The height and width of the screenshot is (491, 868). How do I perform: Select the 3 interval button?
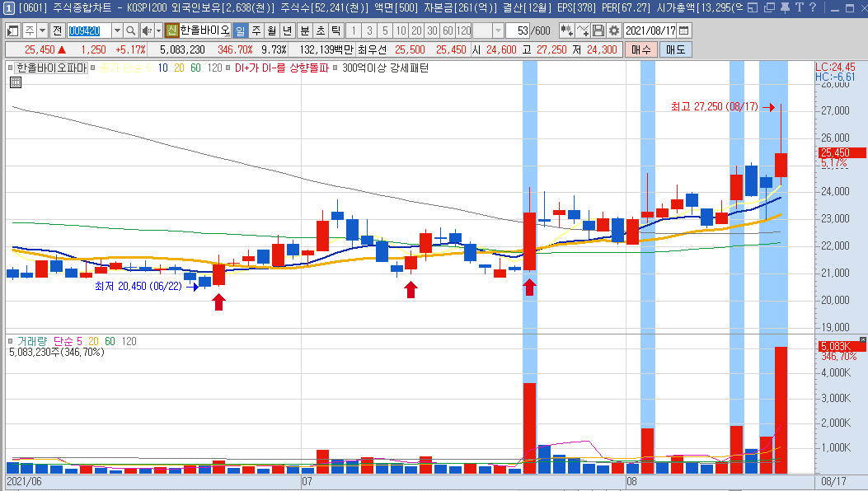369,30
